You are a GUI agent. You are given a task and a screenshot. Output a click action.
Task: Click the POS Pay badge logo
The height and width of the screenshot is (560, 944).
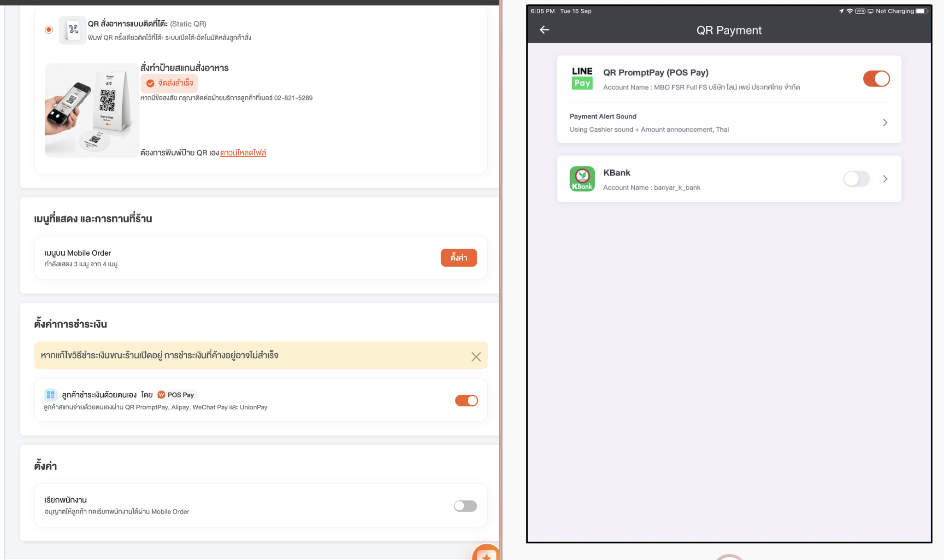click(x=161, y=395)
